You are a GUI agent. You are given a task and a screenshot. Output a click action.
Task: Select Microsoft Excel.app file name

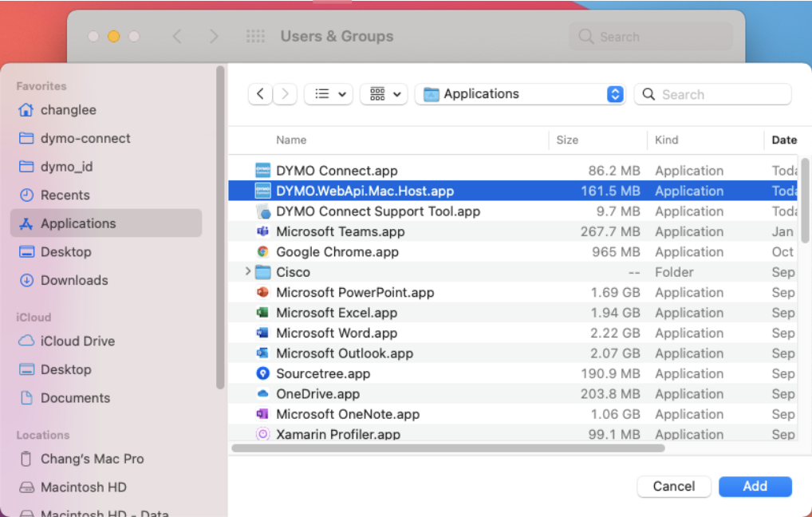pyautogui.click(x=337, y=313)
